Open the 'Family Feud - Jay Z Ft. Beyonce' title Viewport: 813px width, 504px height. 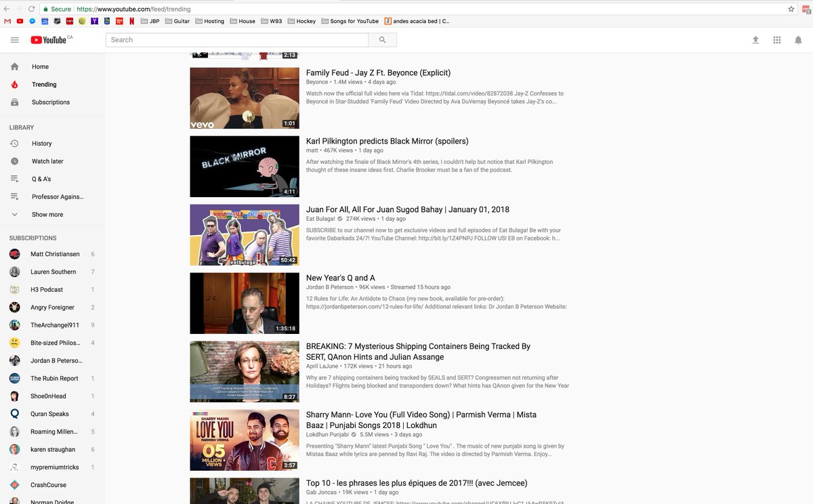(378, 73)
